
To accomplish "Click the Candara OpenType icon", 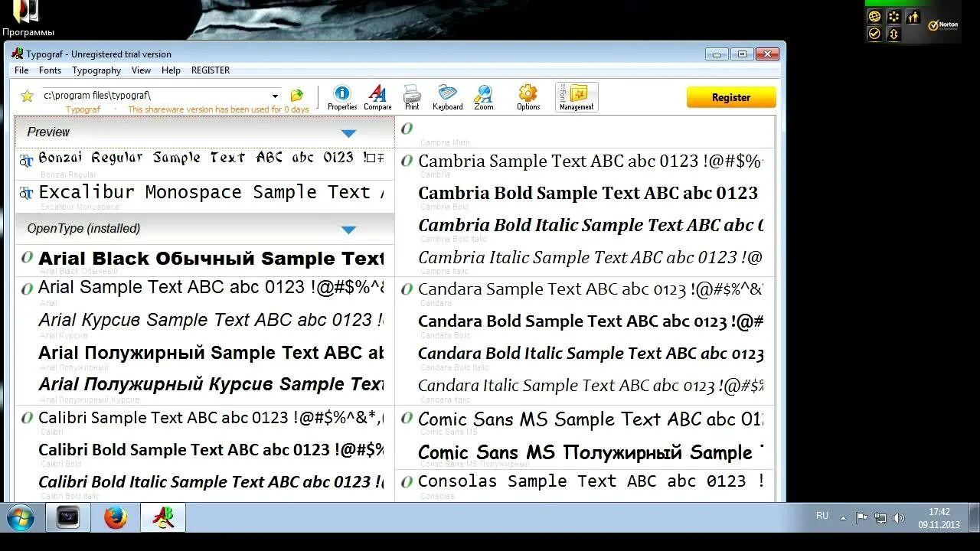I will pos(407,289).
